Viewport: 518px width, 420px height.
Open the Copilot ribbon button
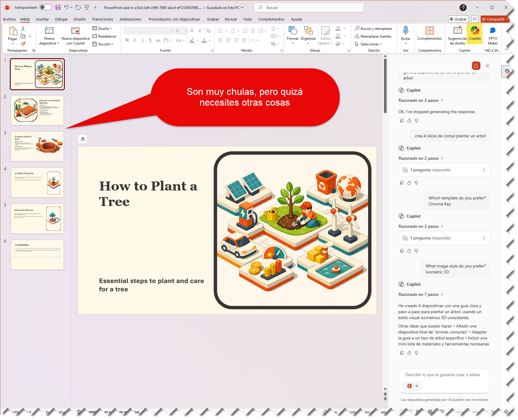[474, 34]
